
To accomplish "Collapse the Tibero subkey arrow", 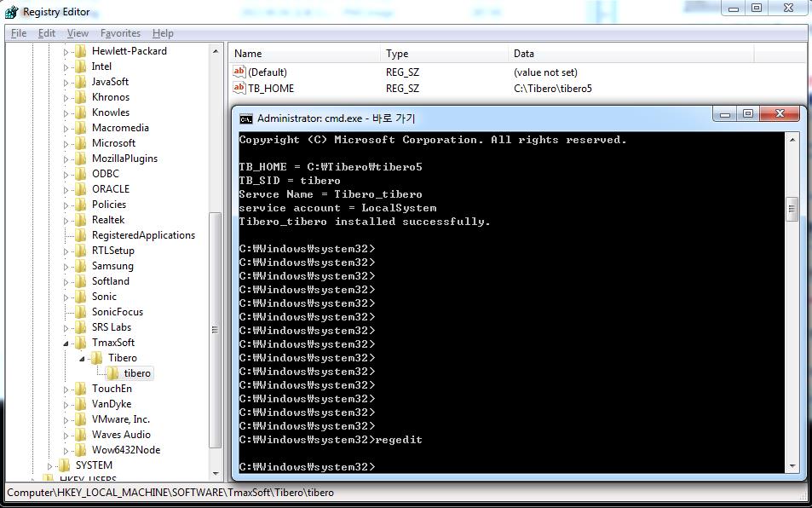I will pos(83,358).
